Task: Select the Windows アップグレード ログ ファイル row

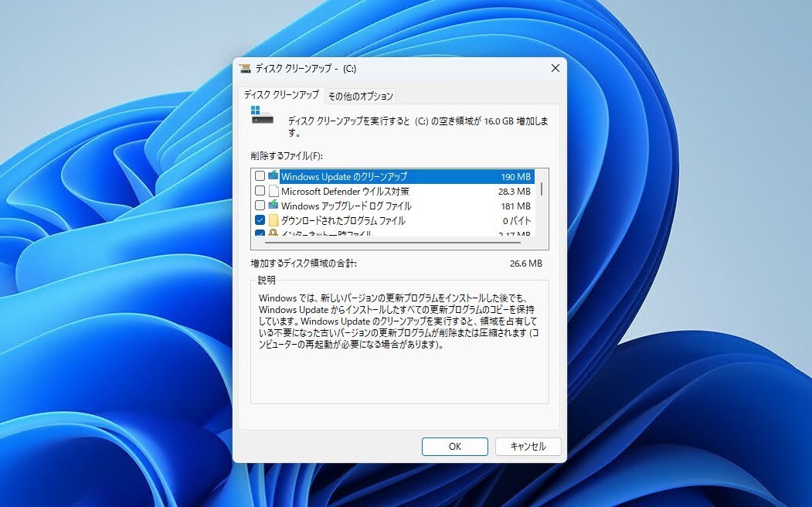Action: 394,206
